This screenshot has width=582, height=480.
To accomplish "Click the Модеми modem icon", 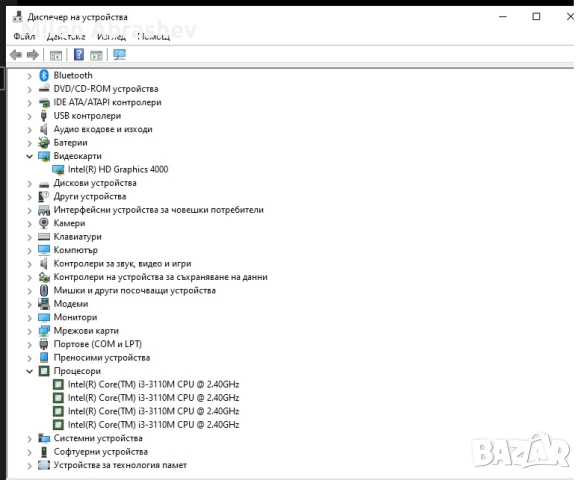I will click(x=44, y=304).
